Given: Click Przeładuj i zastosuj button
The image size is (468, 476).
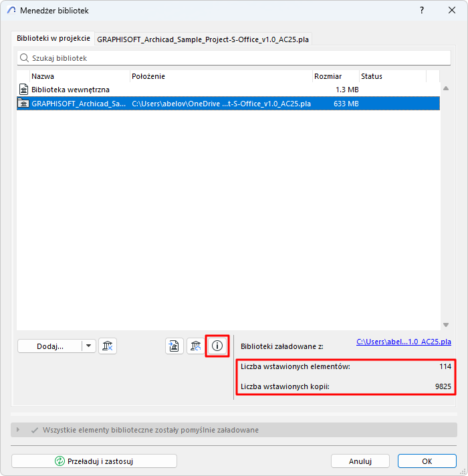Looking at the screenshot, I should click(x=94, y=461).
